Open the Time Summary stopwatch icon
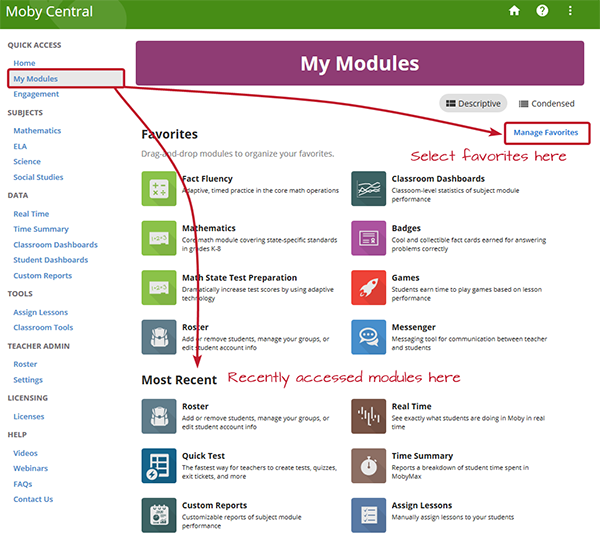Image resolution: width=600 pixels, height=538 pixels. point(368,466)
